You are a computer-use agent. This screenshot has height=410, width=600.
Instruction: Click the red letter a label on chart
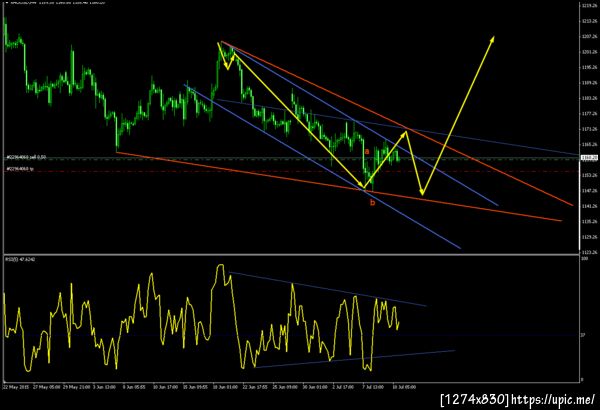(x=367, y=151)
